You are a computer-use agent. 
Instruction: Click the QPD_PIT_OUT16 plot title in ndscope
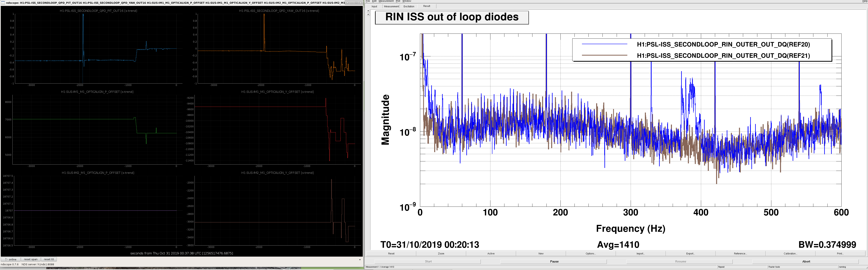98,11
